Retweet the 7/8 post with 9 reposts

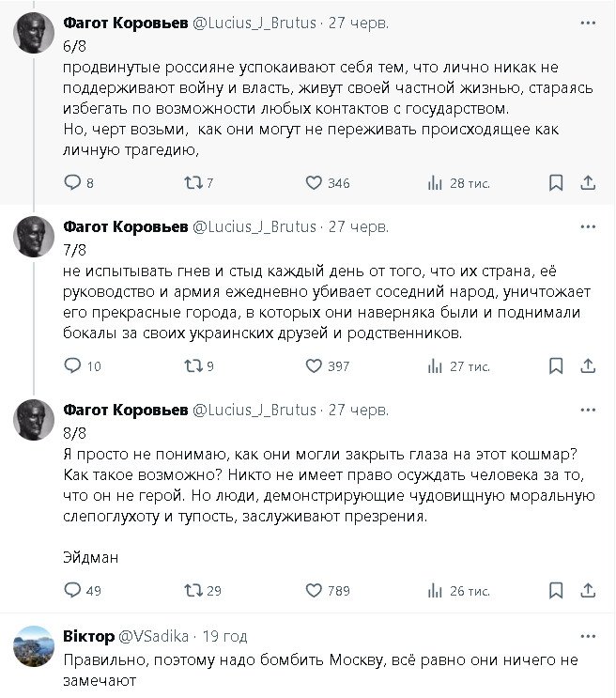pyautogui.click(x=192, y=366)
